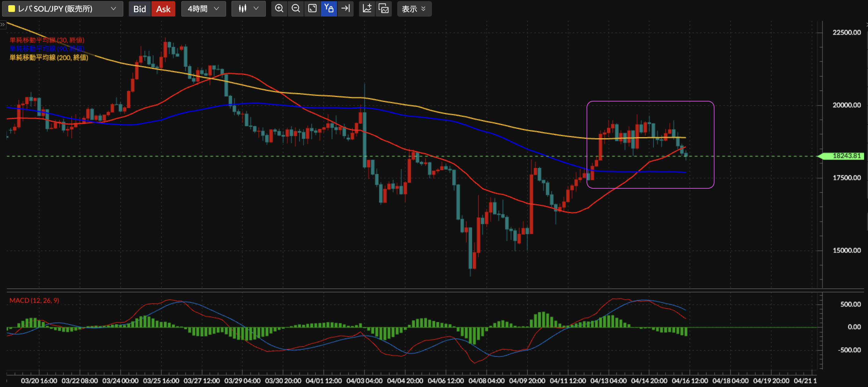Click the 18243.81 current price tag
Image resolution: width=868 pixels, height=387 pixels.
point(846,156)
